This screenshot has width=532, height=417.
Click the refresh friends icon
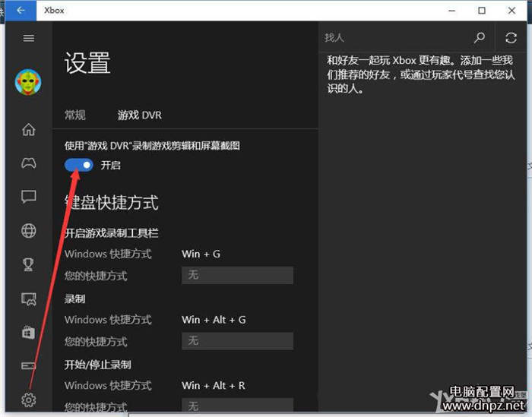click(511, 38)
